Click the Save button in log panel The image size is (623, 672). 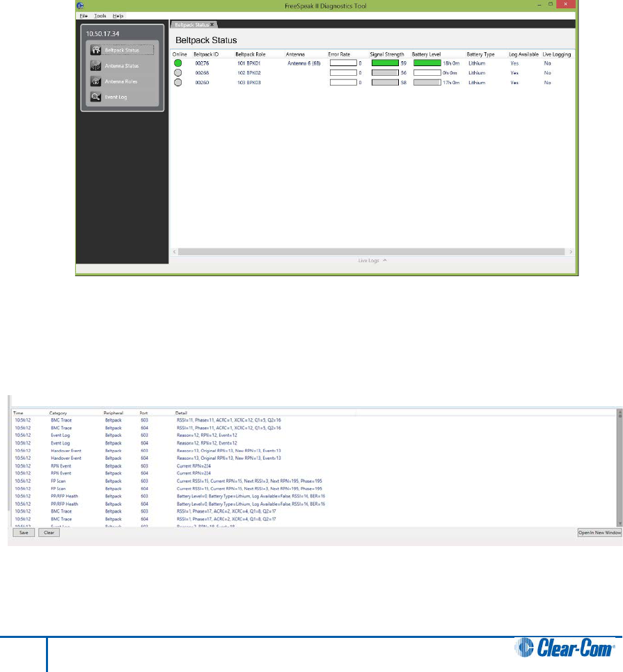coord(24,533)
